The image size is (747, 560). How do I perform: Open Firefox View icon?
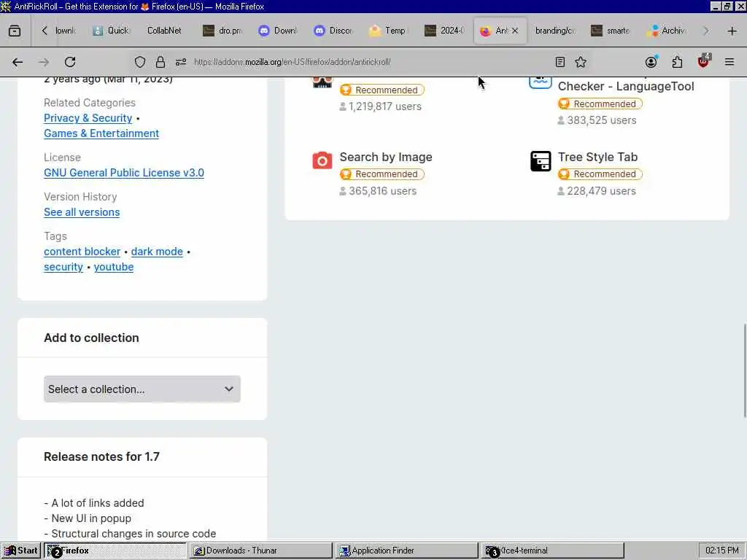click(x=15, y=31)
